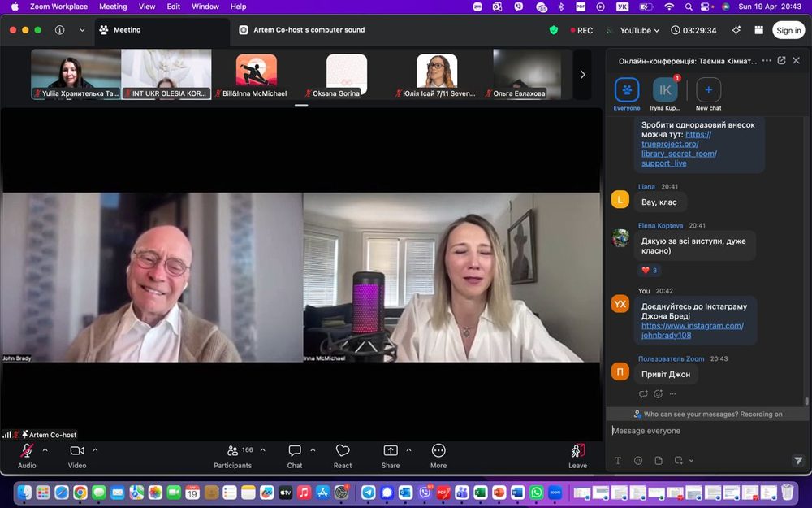This screenshot has height=508, width=812.
Task: Expand share options arrow next to Share
Action: click(408, 450)
